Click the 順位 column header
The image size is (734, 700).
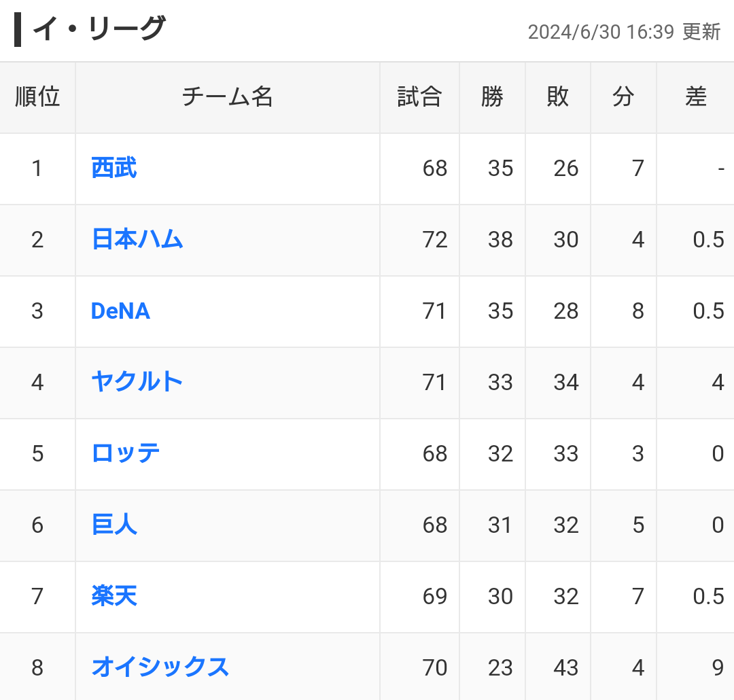coord(37,97)
